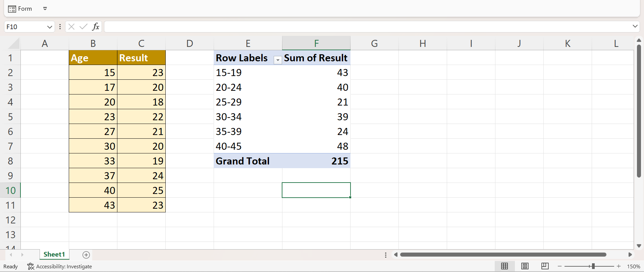This screenshot has width=644, height=272.
Task: Expand the Name Box dropdown arrow
Action: 49,27
